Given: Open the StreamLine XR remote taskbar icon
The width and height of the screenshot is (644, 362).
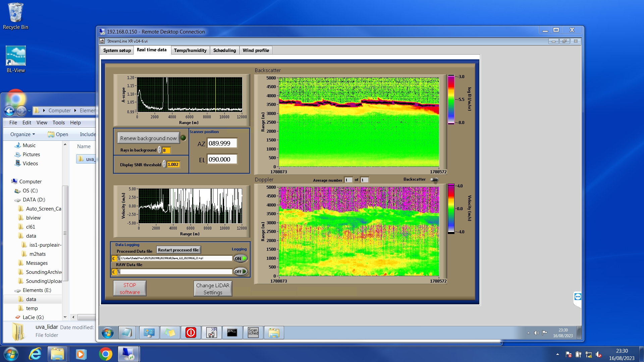Looking at the screenshot, I should tap(212, 333).
